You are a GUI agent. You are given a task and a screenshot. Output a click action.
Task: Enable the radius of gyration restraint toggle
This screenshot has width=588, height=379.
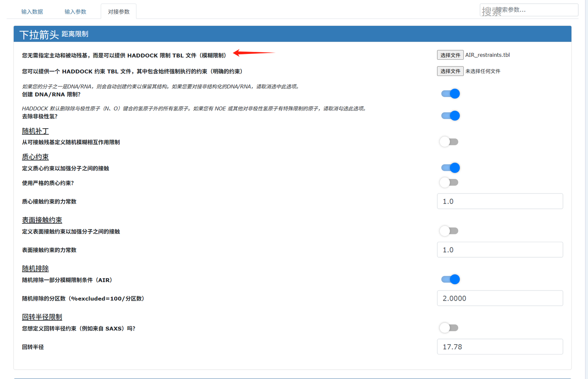(448, 328)
